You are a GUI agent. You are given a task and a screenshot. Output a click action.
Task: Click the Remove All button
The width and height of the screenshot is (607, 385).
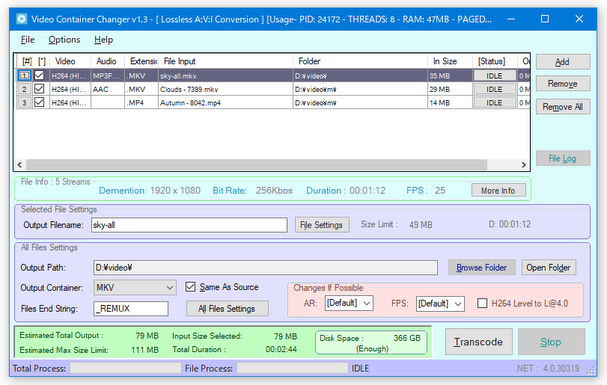point(563,107)
